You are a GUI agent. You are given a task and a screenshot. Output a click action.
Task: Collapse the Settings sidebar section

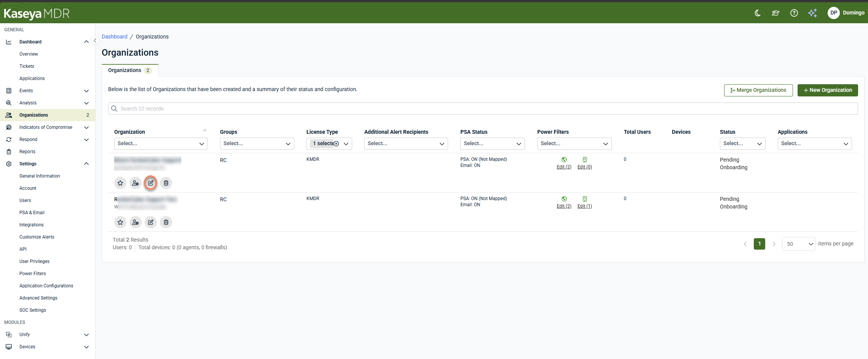coord(86,164)
